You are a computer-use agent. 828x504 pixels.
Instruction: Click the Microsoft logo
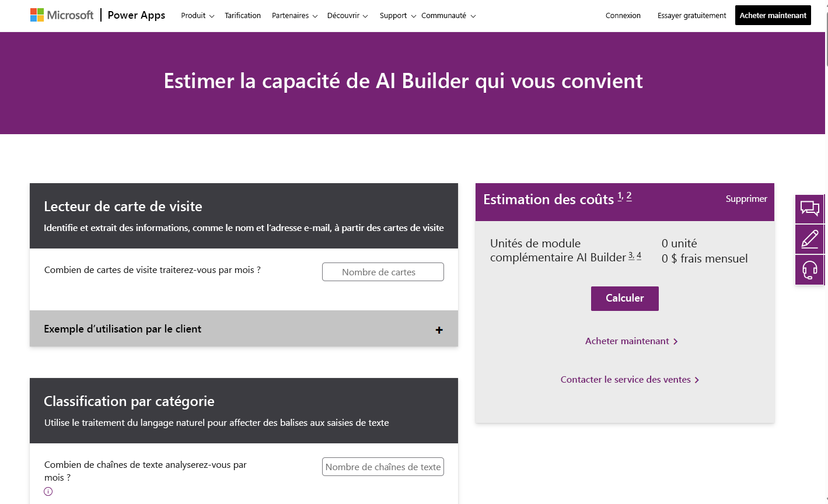click(62, 15)
